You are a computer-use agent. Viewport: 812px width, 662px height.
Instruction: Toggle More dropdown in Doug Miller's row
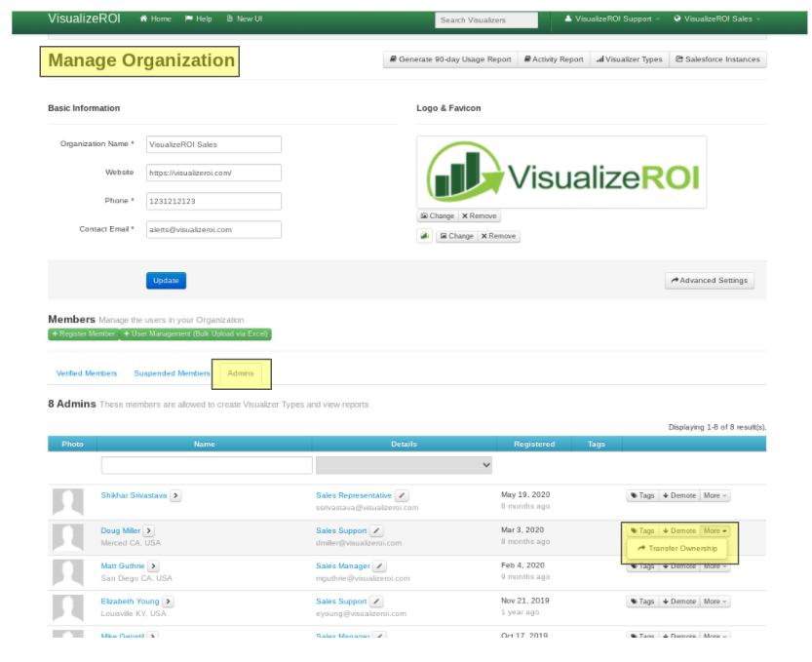pos(715,531)
